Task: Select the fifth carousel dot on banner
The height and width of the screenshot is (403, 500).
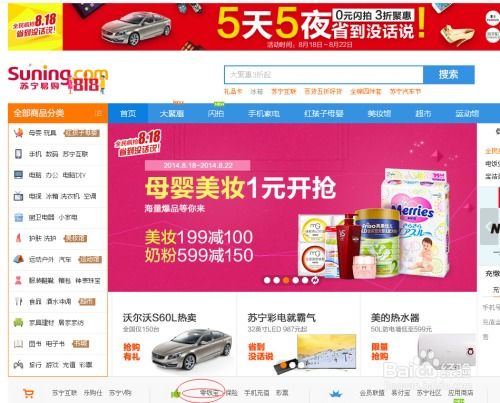Action: [305, 280]
